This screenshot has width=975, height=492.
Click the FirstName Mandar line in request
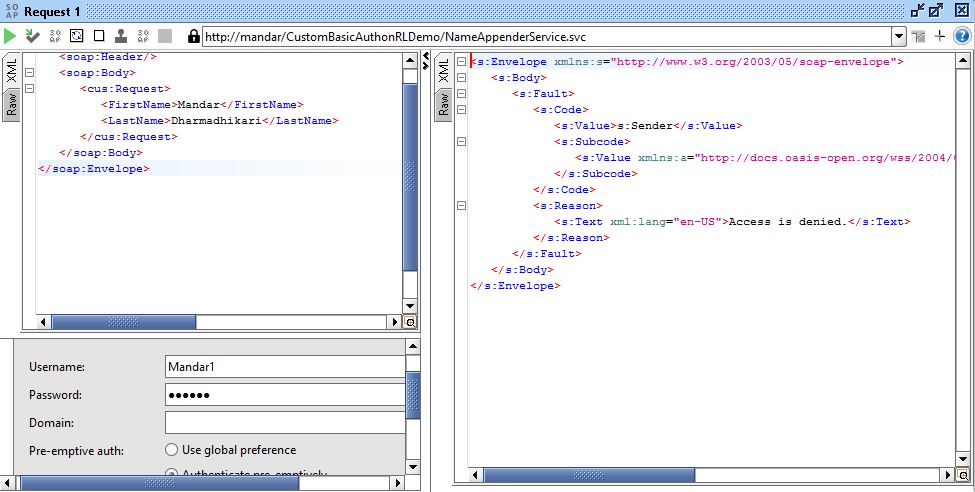(x=202, y=104)
